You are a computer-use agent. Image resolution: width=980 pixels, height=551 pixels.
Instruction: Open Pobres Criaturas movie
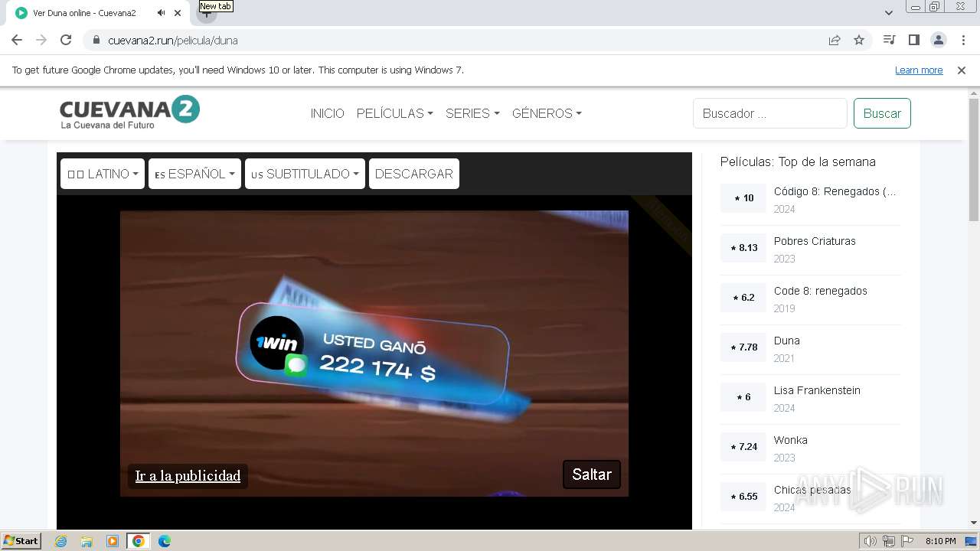pyautogui.click(x=815, y=241)
